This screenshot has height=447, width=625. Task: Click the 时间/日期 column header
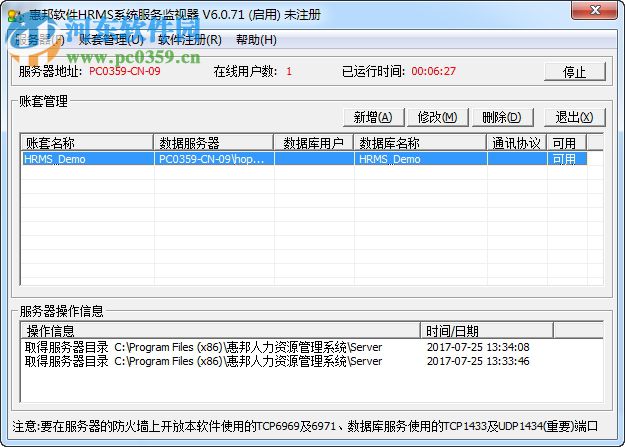click(x=487, y=330)
